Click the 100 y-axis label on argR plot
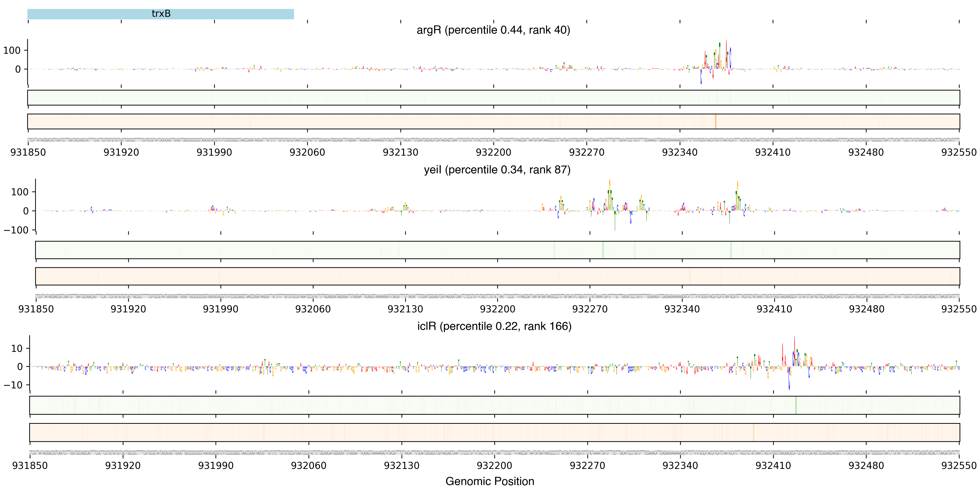 (12, 51)
